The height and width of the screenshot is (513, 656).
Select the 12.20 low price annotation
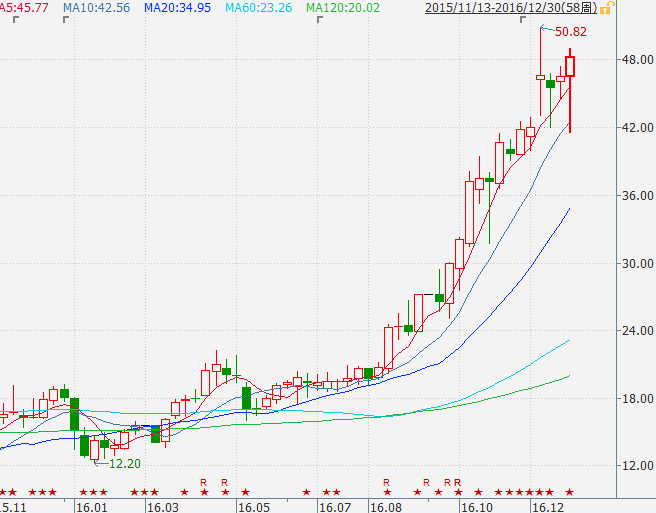124,464
